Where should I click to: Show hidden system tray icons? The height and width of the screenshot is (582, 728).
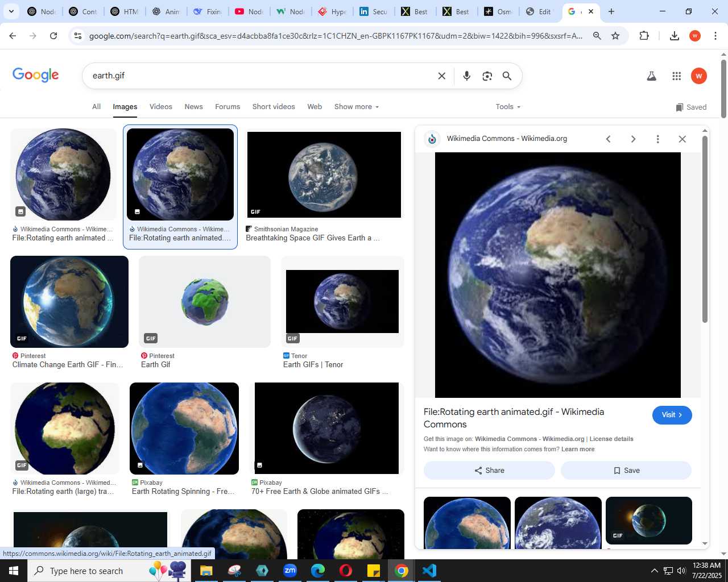[655, 571]
